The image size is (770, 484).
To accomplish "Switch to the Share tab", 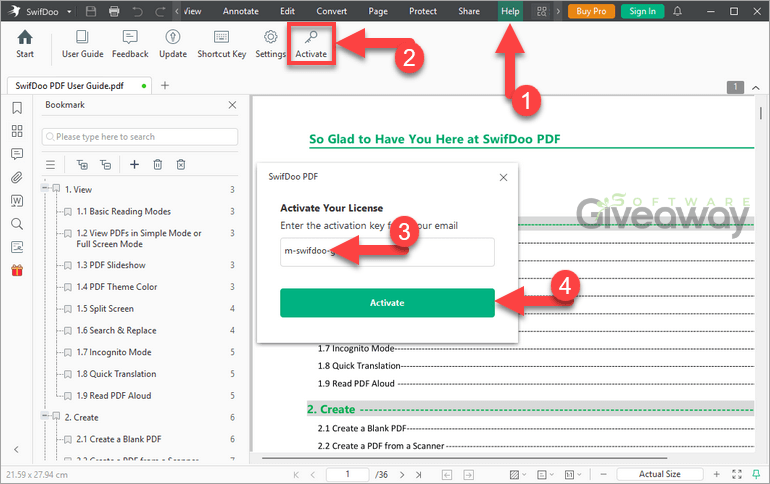I will coord(469,11).
